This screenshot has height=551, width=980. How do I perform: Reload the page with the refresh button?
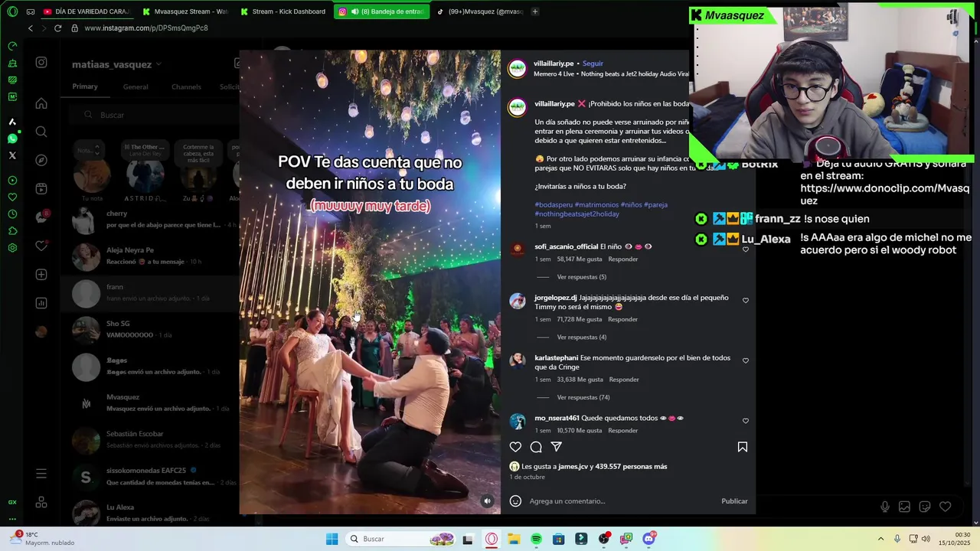(57, 28)
